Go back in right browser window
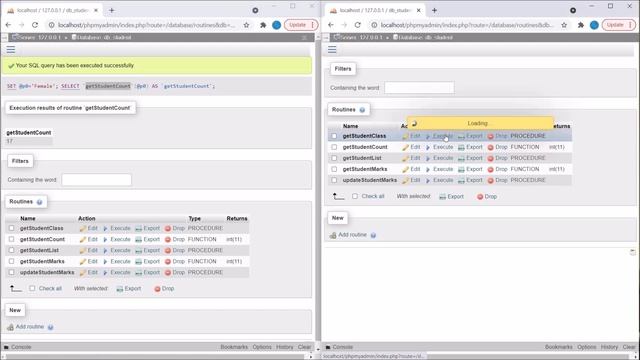 pos(331,25)
